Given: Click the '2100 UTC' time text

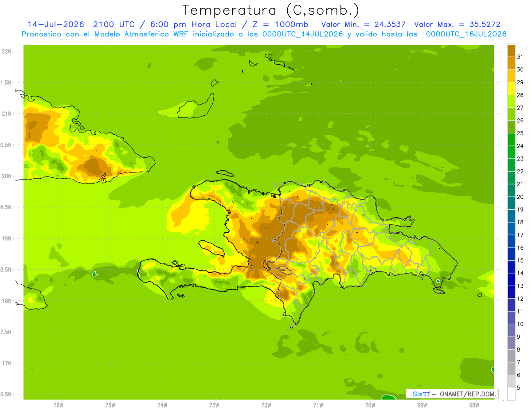Looking at the screenshot, I should tap(113, 24).
